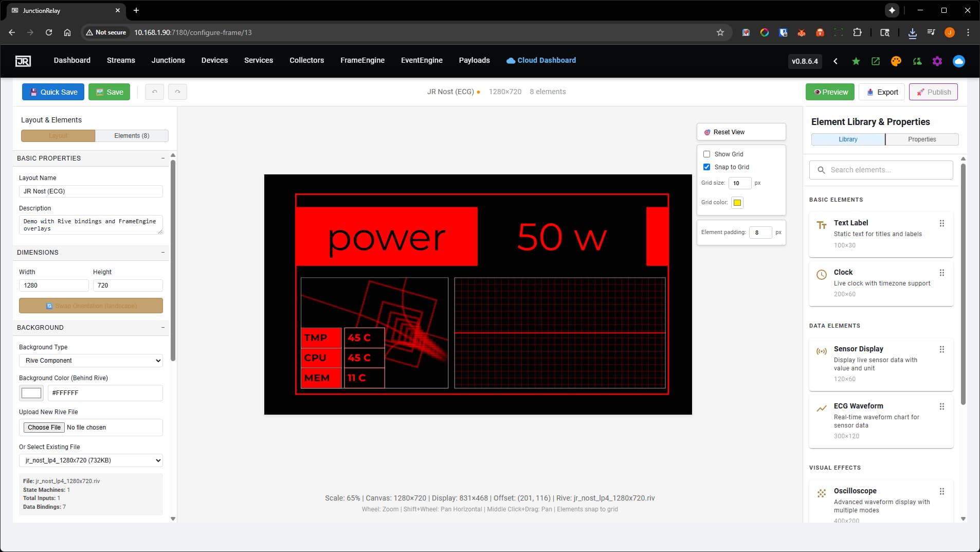
Task: Switch to the Properties tab
Action: pyautogui.click(x=921, y=139)
